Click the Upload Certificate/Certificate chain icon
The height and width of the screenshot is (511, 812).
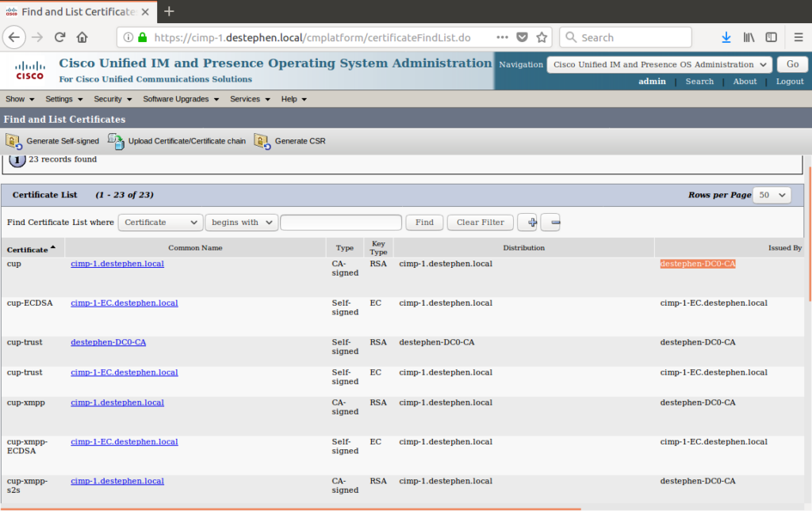(x=116, y=141)
